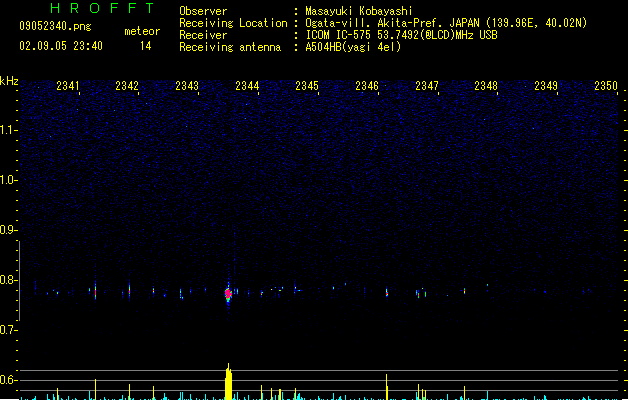Screen dimensions: 629x400
Task: Click the kHz axis unit label
Action: point(9,81)
